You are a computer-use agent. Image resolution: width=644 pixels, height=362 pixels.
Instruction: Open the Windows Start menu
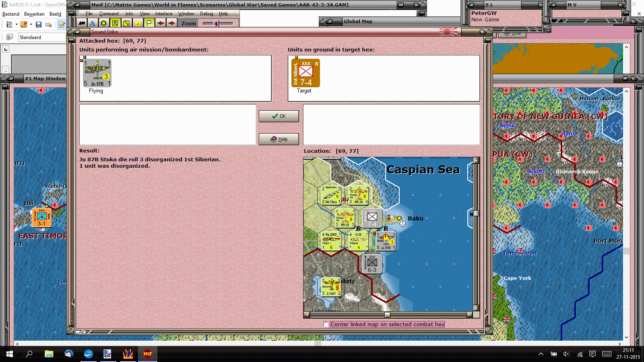10,354
